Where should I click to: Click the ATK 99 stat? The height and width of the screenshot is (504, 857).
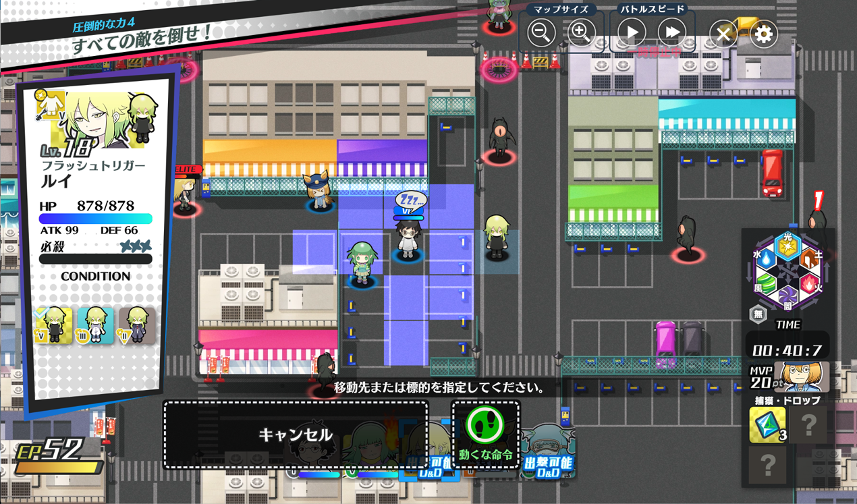pos(59,231)
